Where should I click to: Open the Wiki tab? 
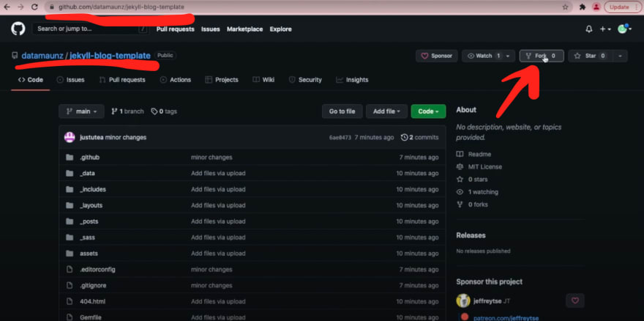tap(263, 80)
